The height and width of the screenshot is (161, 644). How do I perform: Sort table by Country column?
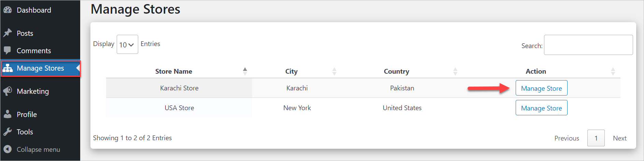[x=396, y=71]
